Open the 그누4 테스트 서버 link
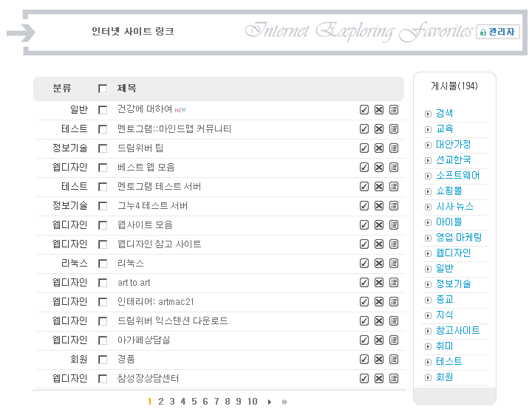Screen dimensions: 532x412 pos(152,205)
